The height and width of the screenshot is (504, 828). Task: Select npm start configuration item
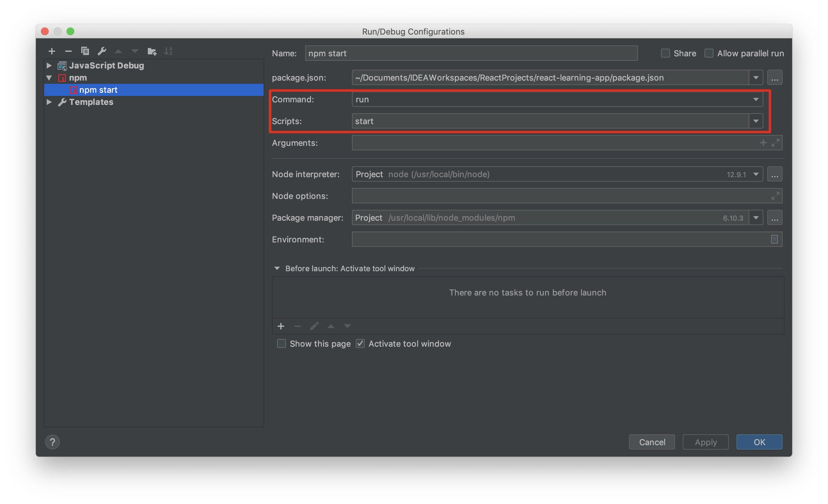[x=98, y=90]
